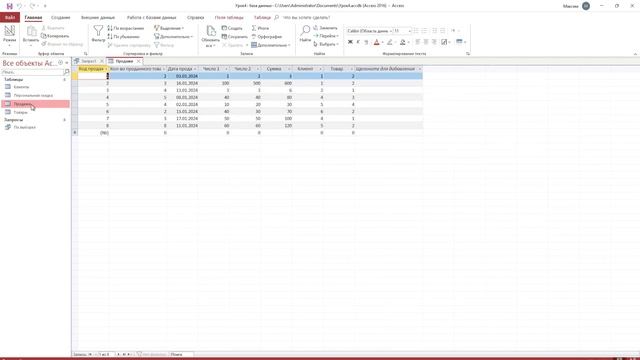The width and height of the screenshot is (640, 360).
Task: Click the gridlines icon in text formatting
Action: click(x=444, y=42)
